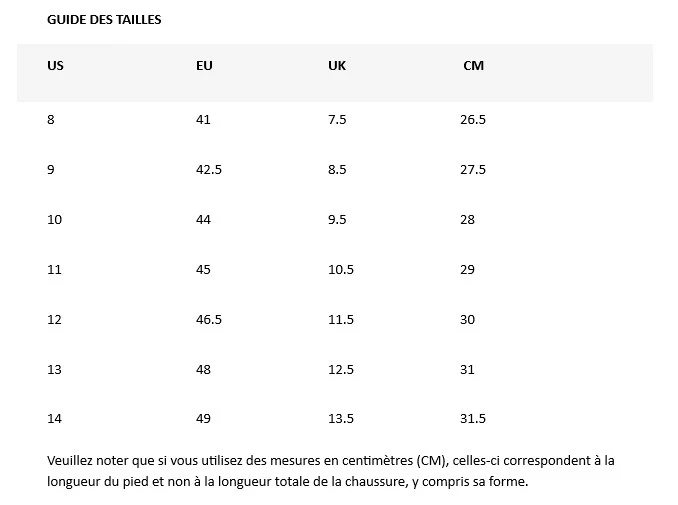Image resolution: width=678 pixels, height=505 pixels.
Task: Click the CM column header
Action: coord(473,66)
